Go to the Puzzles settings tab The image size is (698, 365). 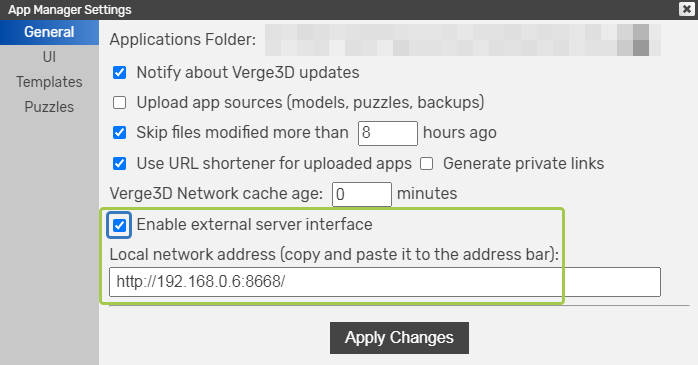tap(49, 107)
